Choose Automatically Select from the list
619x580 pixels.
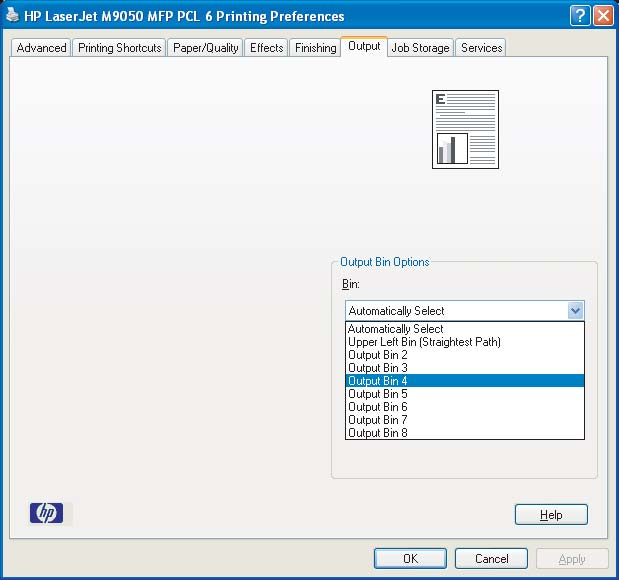[x=465, y=328]
